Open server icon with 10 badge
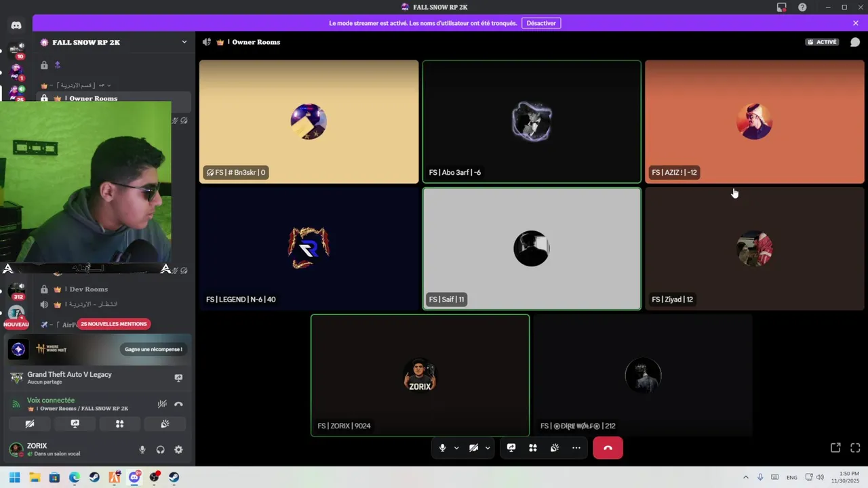The height and width of the screenshot is (488, 868). pos(16,49)
